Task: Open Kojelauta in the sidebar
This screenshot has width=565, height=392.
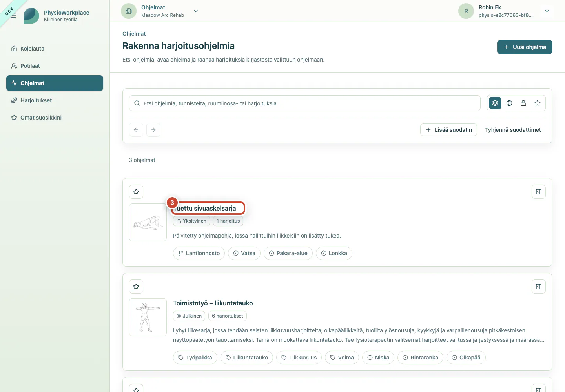Action: click(55, 49)
